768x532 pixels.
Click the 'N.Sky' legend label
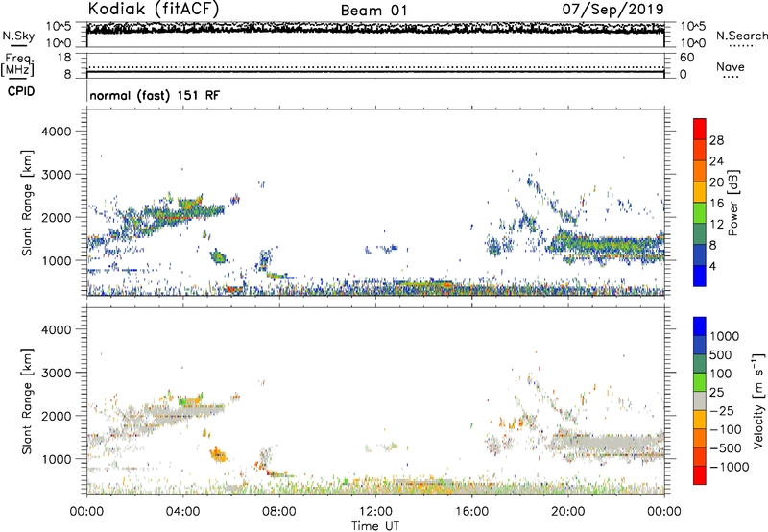(x=18, y=36)
